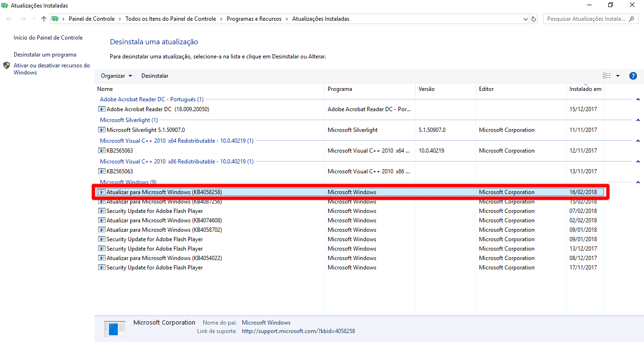Select Adobe Flash Player icon dated 17/11/2017
The width and height of the screenshot is (644, 342).
101,268
